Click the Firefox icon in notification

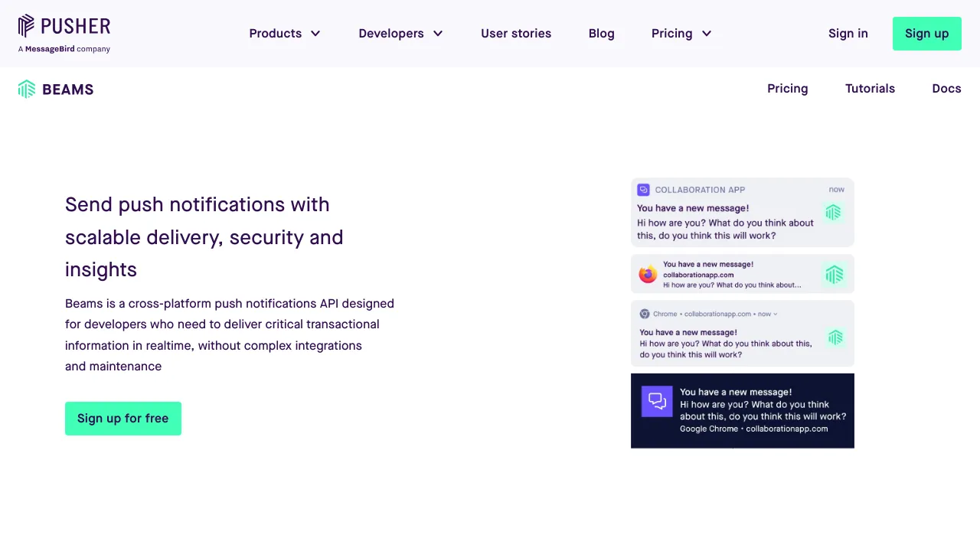tap(648, 274)
